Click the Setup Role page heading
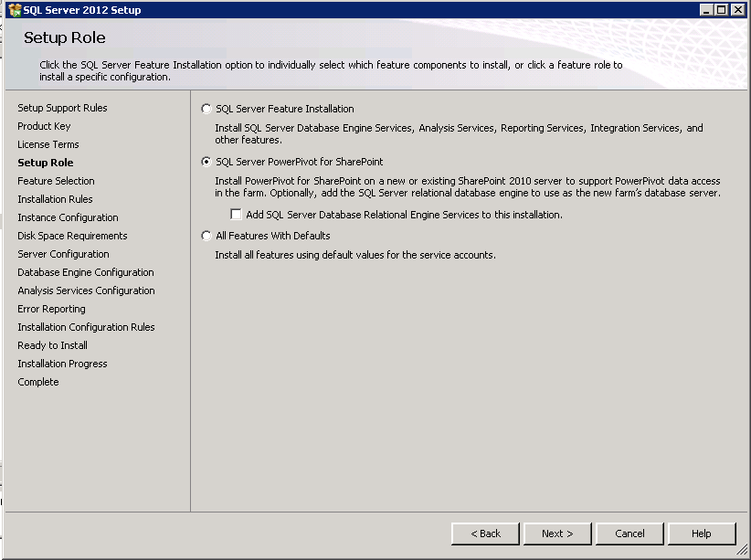The width and height of the screenshot is (751, 560). [65, 37]
